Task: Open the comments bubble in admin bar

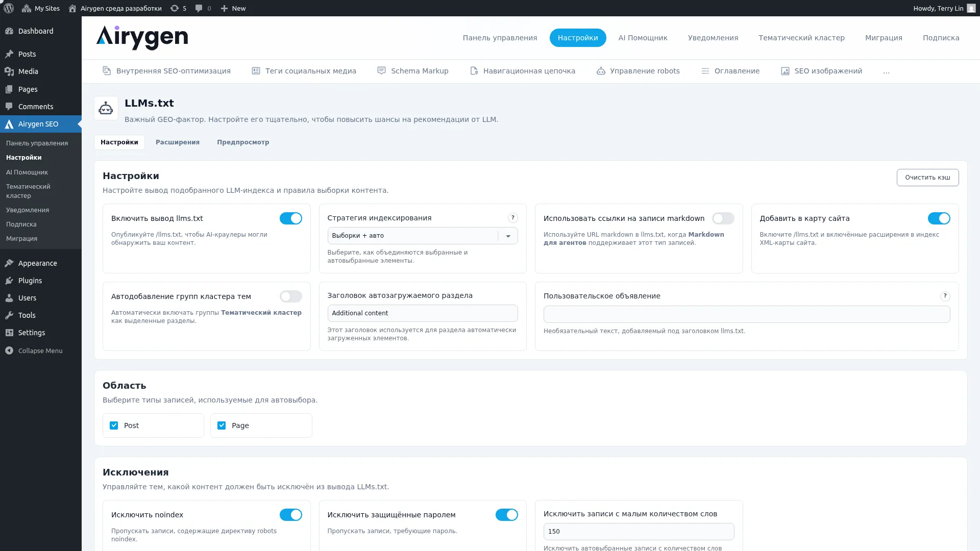Action: [x=203, y=8]
